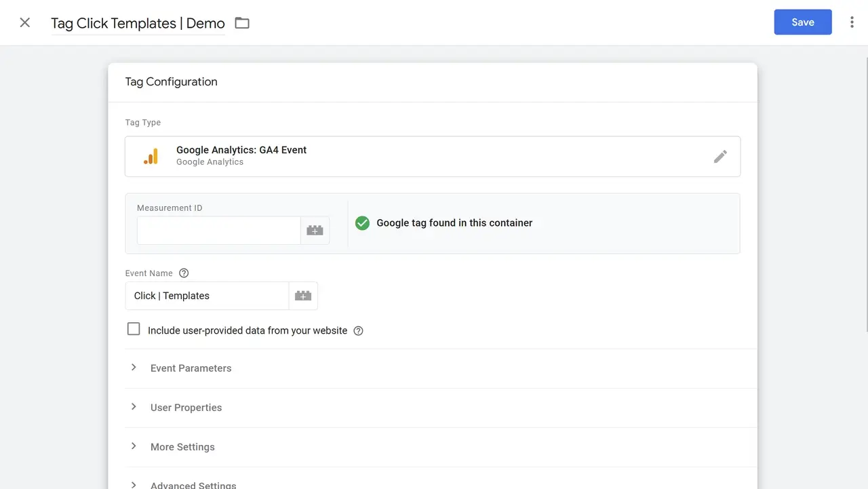Close the tag editor with X icon
The image size is (868, 489).
(x=25, y=22)
